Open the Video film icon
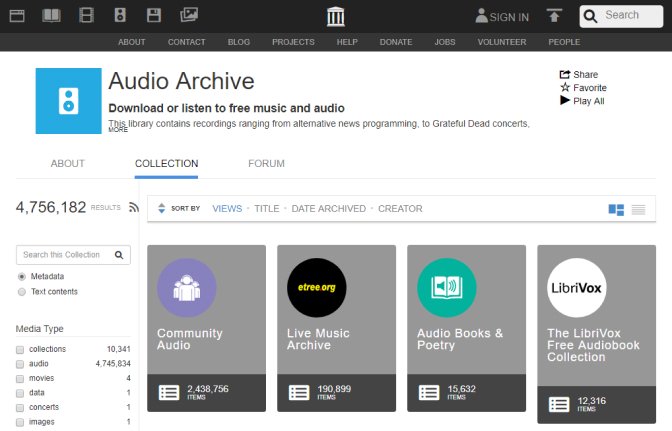This screenshot has width=672, height=431. click(x=86, y=15)
